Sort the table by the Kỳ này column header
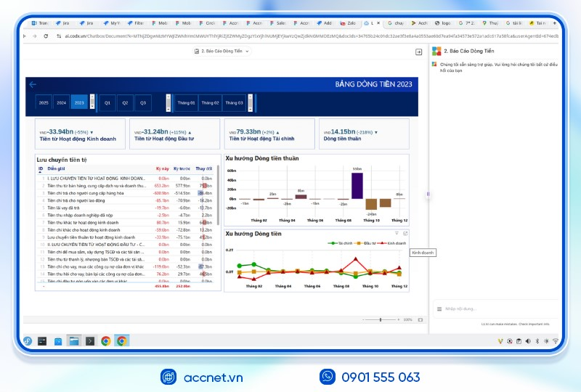Image resolution: width=581 pixels, height=392 pixels. point(162,168)
